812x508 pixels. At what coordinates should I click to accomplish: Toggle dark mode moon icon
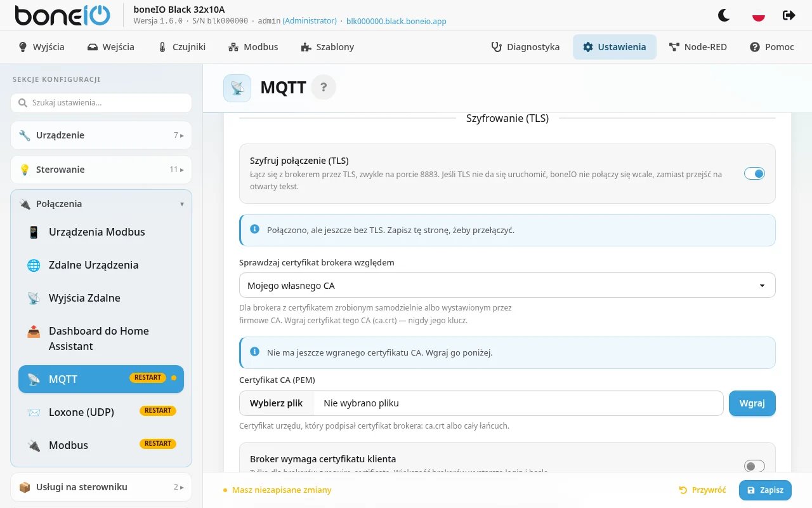tap(724, 15)
